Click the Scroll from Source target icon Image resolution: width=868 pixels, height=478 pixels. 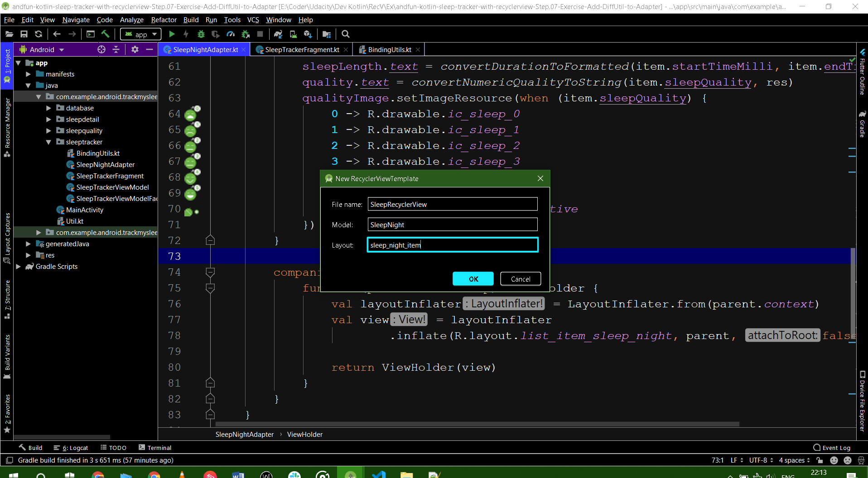pos(101,49)
